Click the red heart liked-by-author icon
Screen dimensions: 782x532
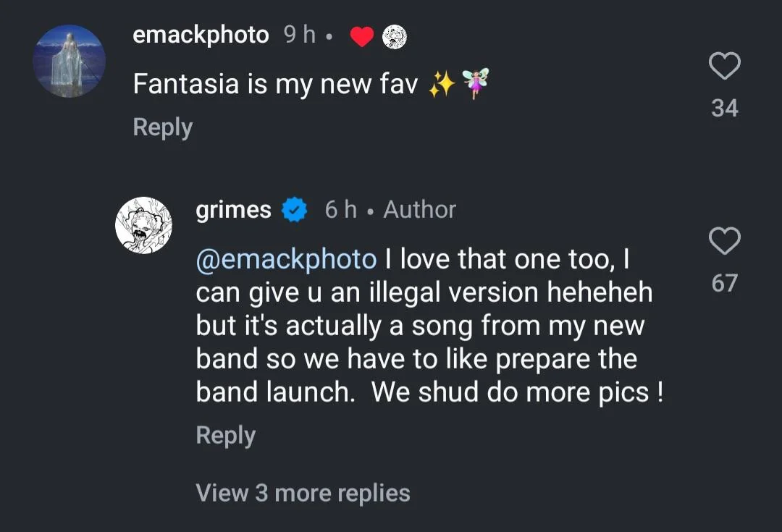tap(361, 36)
